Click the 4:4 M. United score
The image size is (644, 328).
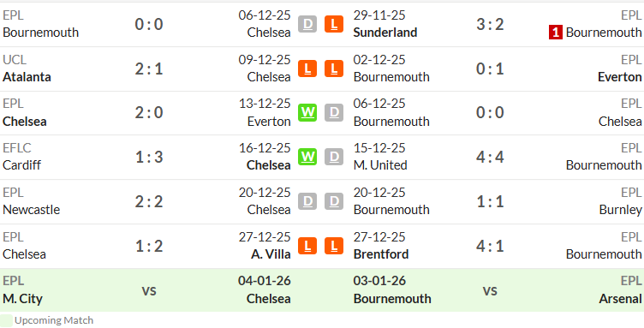tap(490, 157)
